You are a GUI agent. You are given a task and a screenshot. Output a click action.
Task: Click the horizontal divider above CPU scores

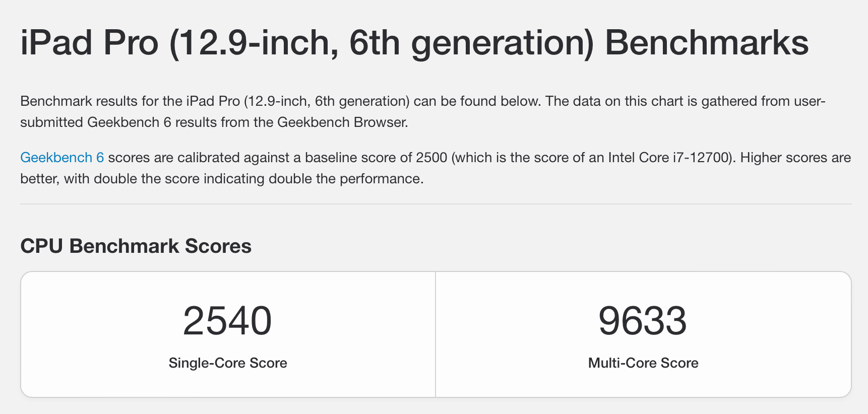(x=436, y=204)
